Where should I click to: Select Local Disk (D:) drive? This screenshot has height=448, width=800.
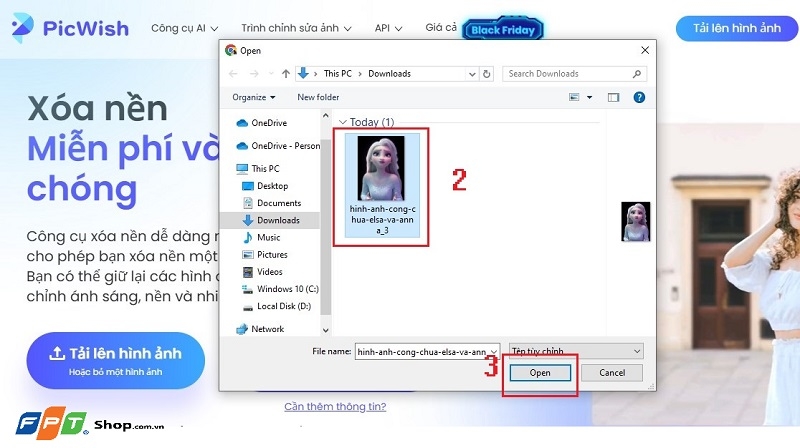pyautogui.click(x=277, y=306)
